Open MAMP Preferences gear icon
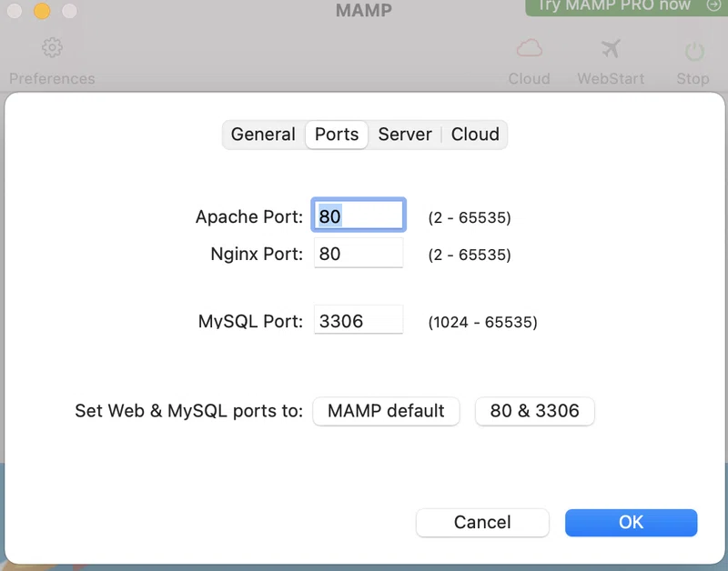 52,47
